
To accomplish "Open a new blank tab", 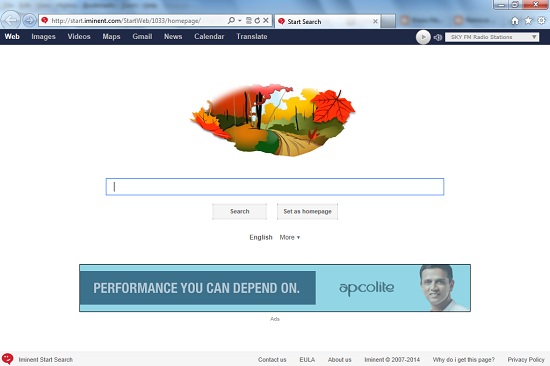I will point(388,21).
